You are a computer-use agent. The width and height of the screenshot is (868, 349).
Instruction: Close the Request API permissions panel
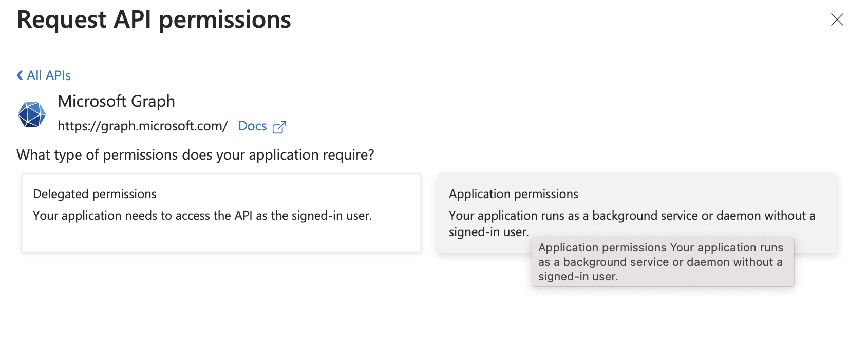tap(837, 20)
